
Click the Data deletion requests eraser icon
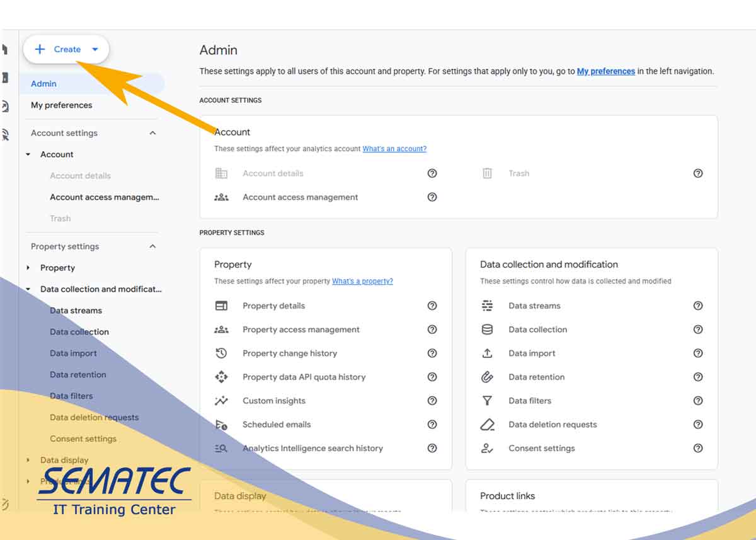tap(487, 425)
